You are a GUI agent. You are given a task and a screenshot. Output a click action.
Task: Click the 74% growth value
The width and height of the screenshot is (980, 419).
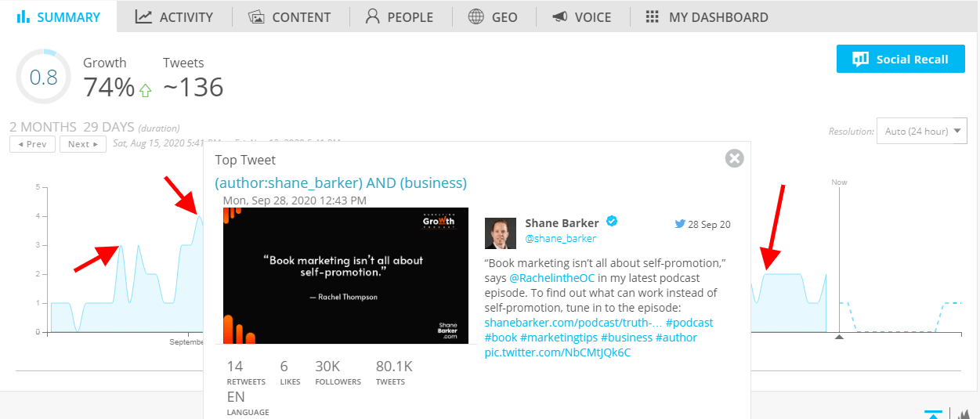coord(109,88)
